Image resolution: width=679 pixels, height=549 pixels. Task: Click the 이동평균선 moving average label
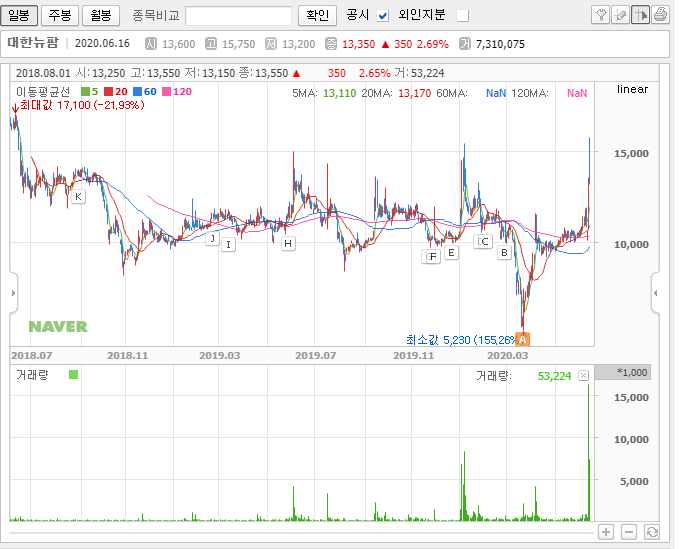click(x=43, y=92)
